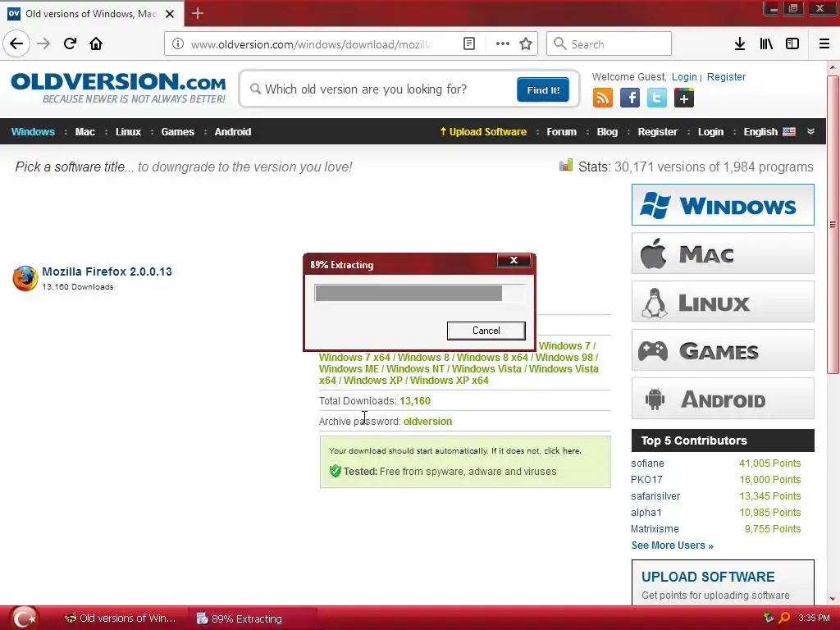Open the Mac navigation menu item

click(x=85, y=132)
